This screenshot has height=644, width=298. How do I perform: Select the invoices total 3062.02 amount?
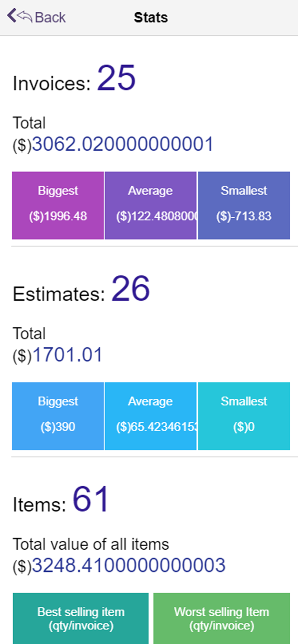(123, 144)
